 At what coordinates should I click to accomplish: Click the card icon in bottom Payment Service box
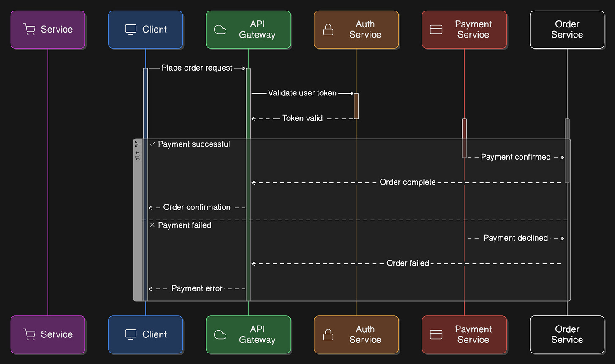pyautogui.click(x=436, y=334)
